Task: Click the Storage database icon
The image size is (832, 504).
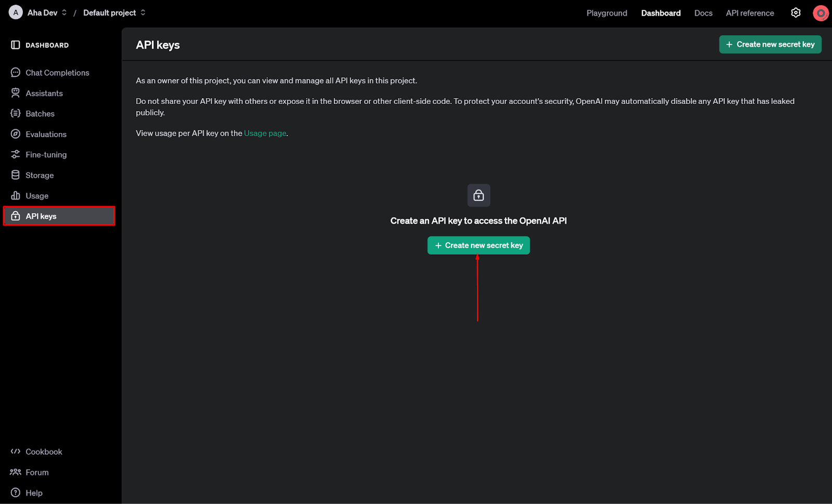Action: point(16,175)
